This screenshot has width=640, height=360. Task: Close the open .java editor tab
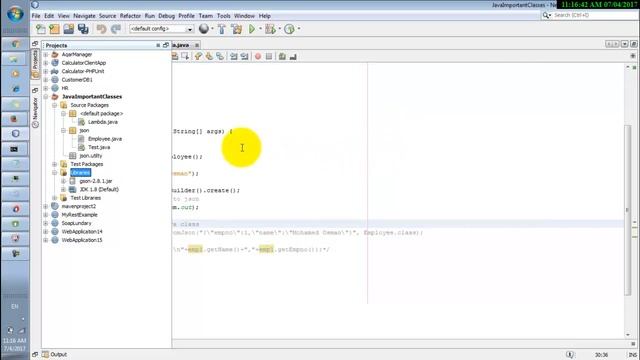click(x=197, y=45)
